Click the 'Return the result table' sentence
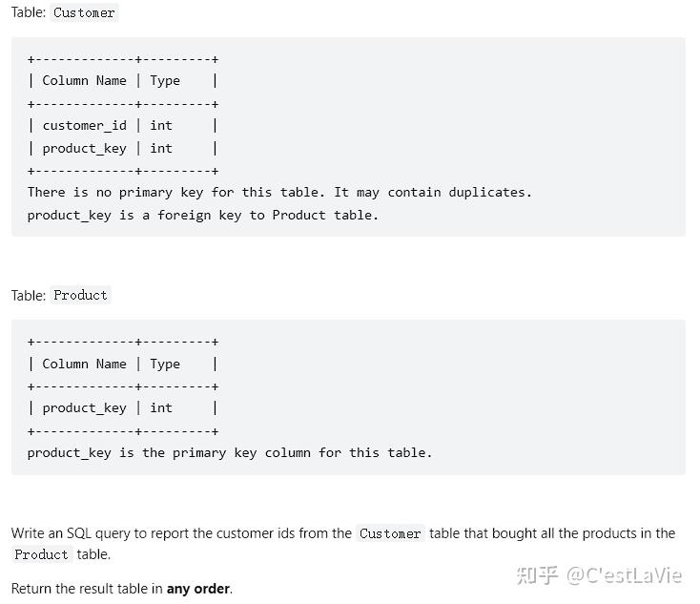This screenshot has height=604, width=700. point(122,589)
